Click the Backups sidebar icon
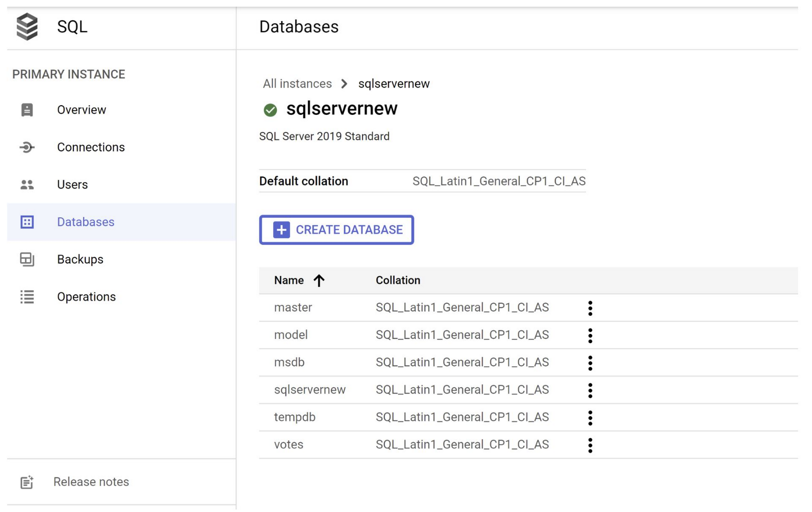 pyautogui.click(x=27, y=259)
